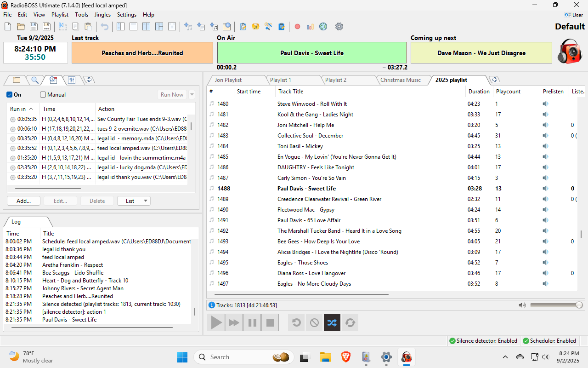Pause the current track
Screen dimensions: 588x368
click(252, 323)
